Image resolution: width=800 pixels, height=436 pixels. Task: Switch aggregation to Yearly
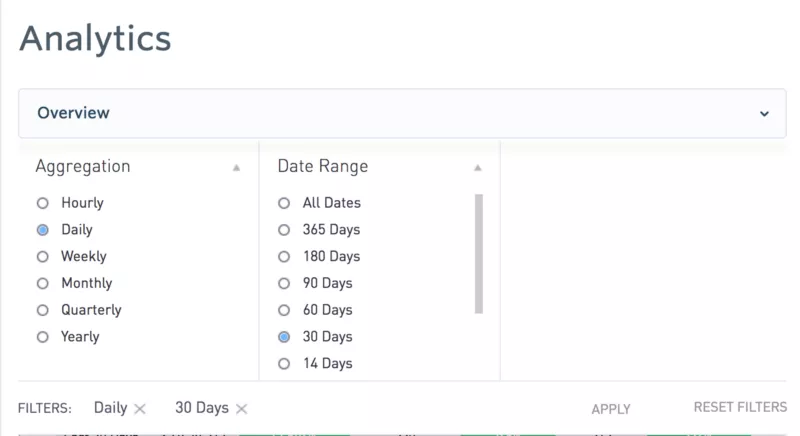(x=43, y=338)
